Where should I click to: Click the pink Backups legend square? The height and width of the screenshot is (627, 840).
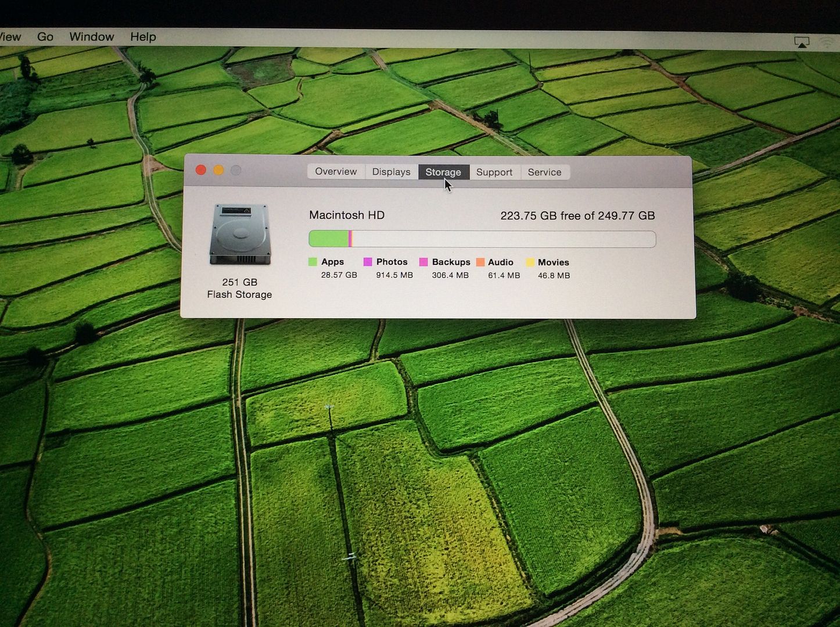(423, 262)
